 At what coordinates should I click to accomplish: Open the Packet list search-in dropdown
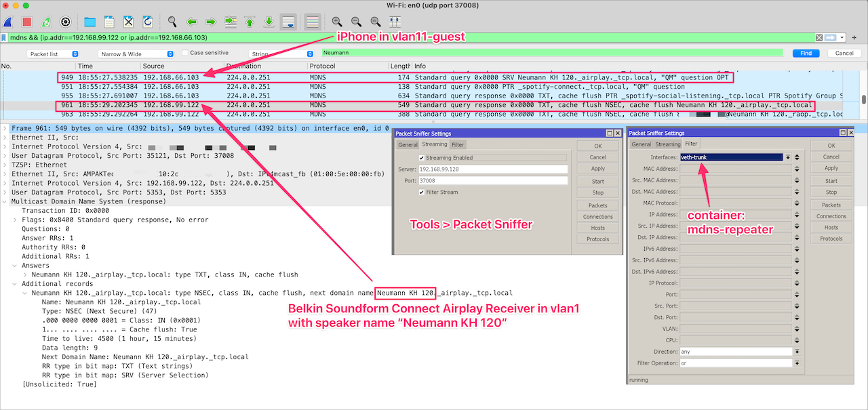coord(53,54)
